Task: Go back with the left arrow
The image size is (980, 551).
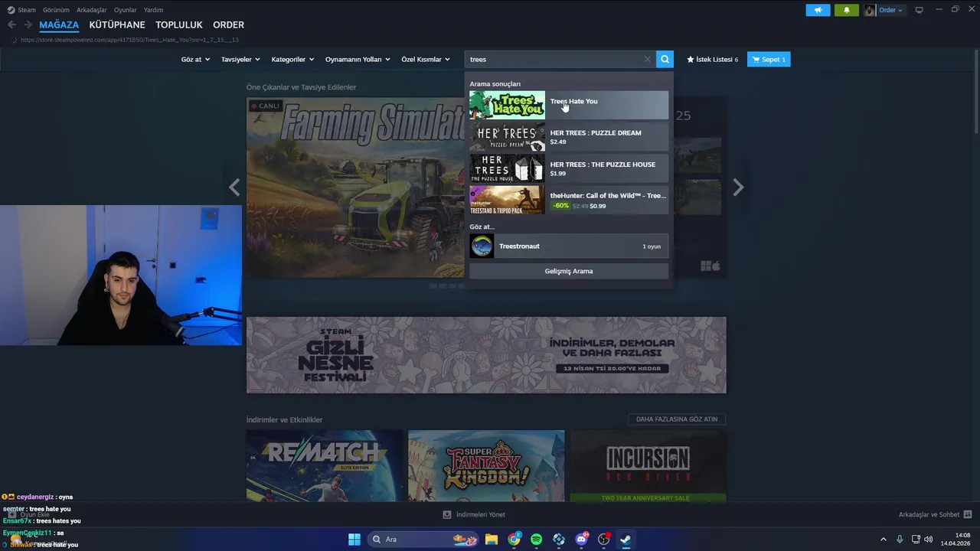Action: pyautogui.click(x=11, y=24)
